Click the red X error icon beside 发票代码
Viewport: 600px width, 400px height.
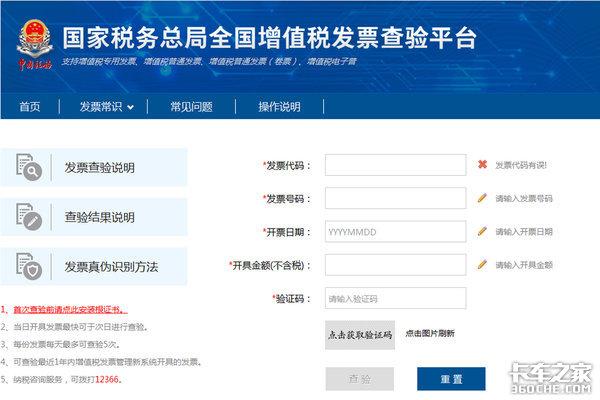[x=482, y=165]
